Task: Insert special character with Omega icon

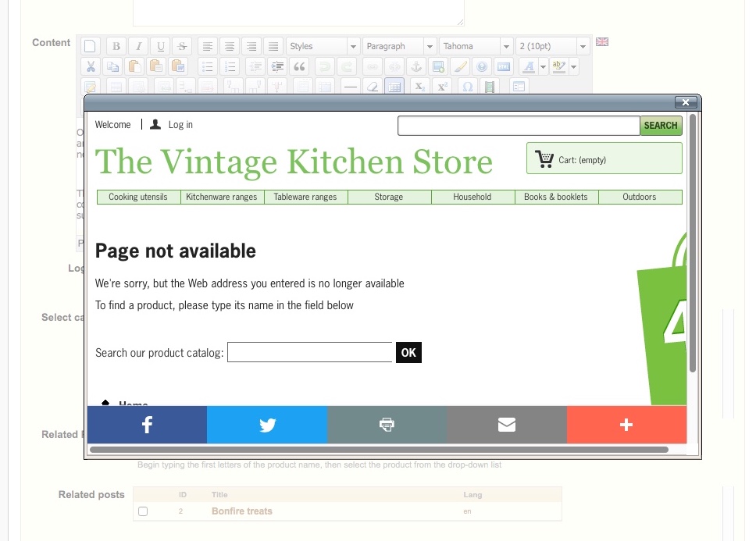Action: (x=467, y=87)
